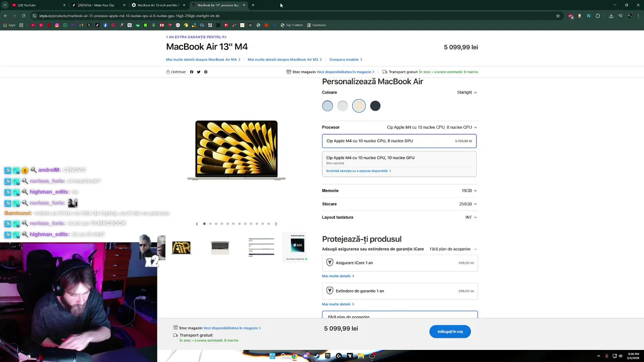The height and width of the screenshot is (362, 644).
Task: Open Chrome three-dot menu
Action: coord(638,16)
